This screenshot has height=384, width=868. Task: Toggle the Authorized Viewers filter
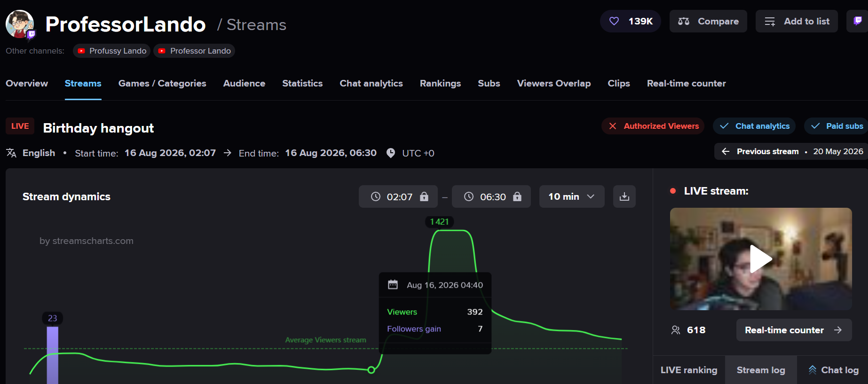pos(653,126)
